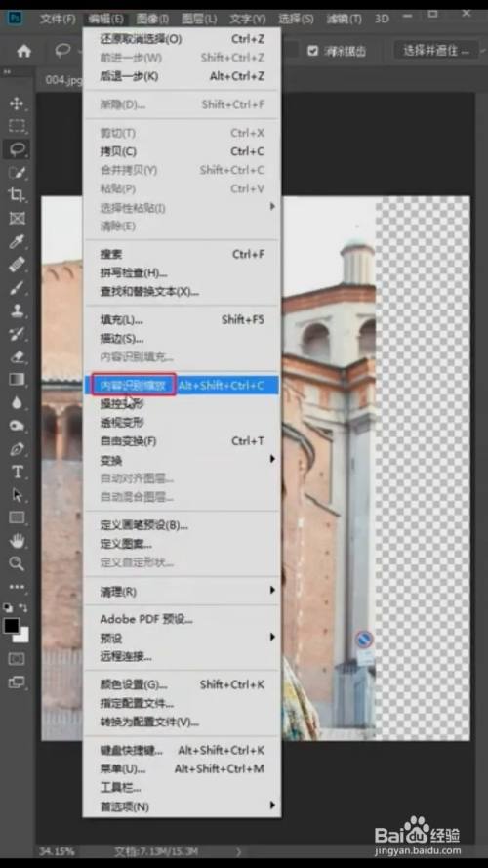This screenshot has height=868, width=488.
Task: Open the Edit Toolbar three-dots icon
Action: click(x=18, y=586)
